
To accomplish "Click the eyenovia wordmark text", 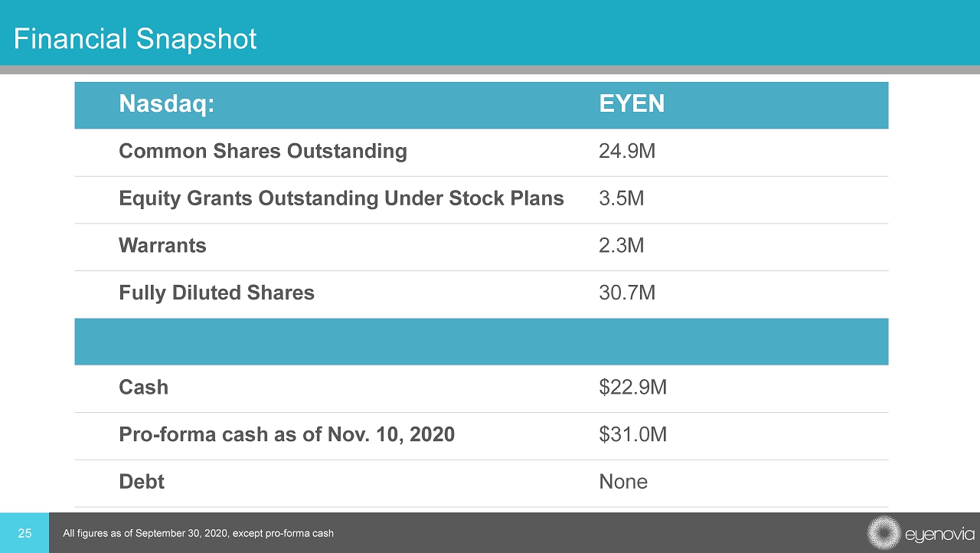I will tap(939, 533).
